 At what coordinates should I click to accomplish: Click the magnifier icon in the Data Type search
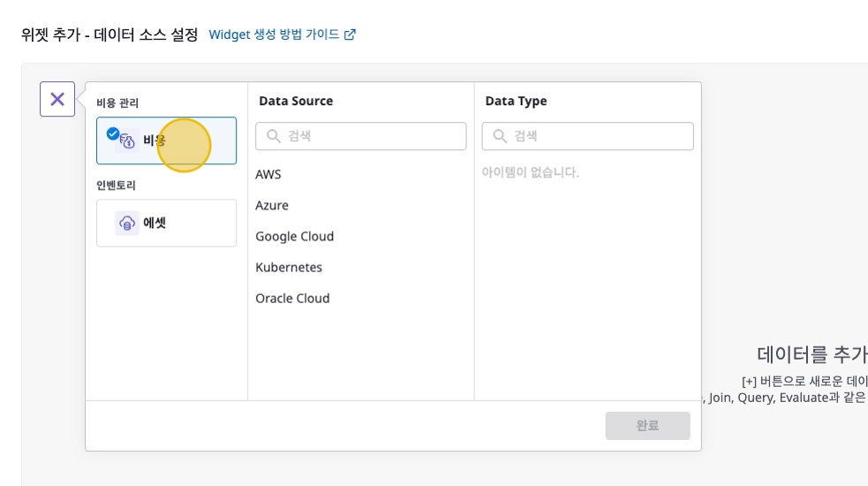pos(500,136)
